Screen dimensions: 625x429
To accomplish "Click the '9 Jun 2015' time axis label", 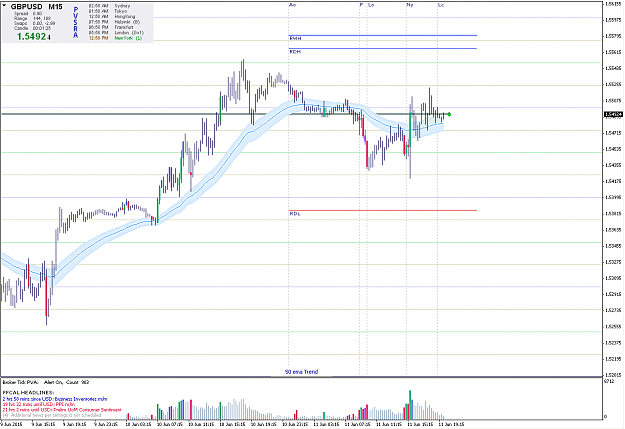I will click(x=11, y=424).
